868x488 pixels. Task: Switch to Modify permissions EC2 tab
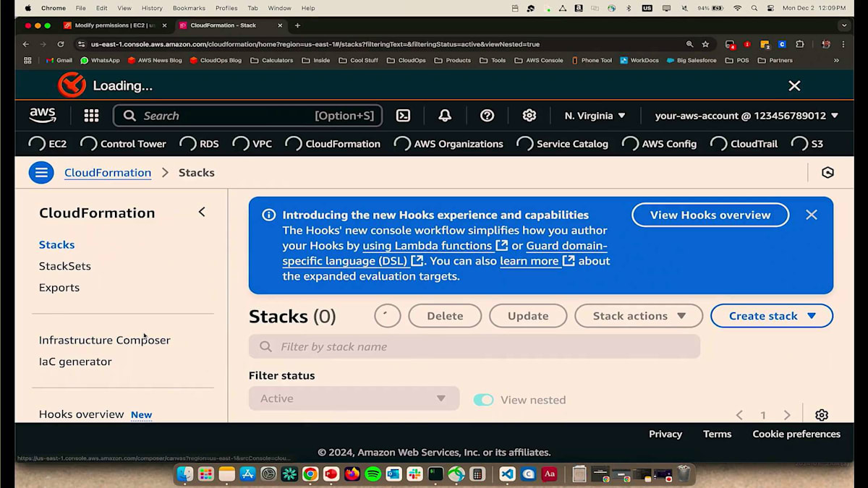coord(114,25)
